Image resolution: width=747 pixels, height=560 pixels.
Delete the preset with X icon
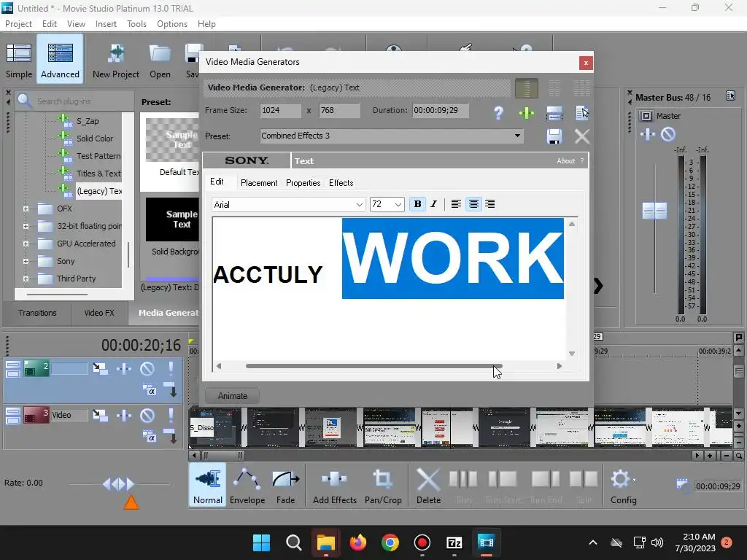581,136
